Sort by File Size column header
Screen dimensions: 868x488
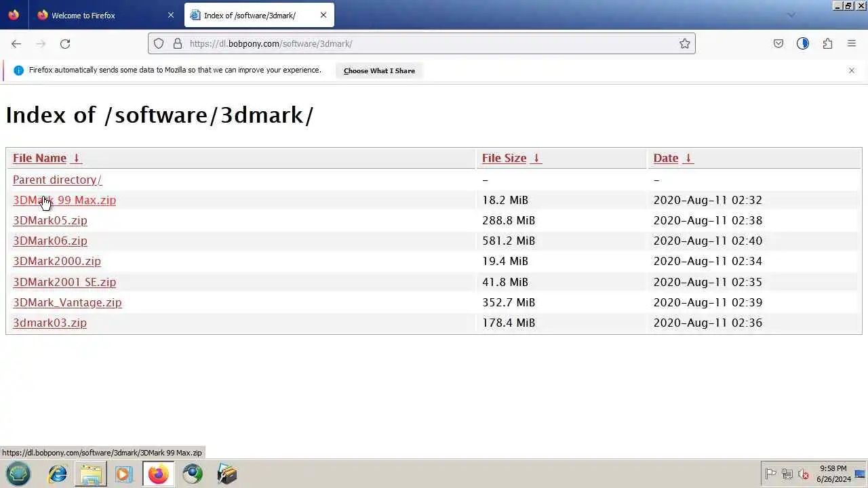pos(504,158)
